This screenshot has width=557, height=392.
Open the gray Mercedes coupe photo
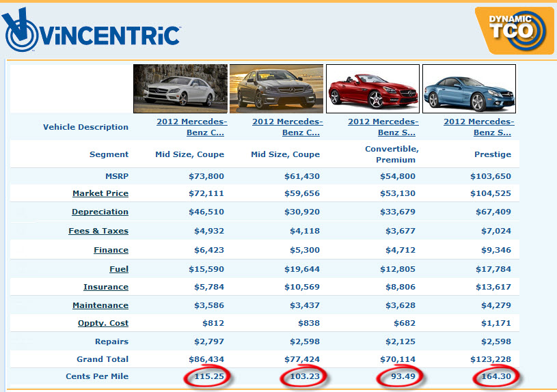(276, 89)
